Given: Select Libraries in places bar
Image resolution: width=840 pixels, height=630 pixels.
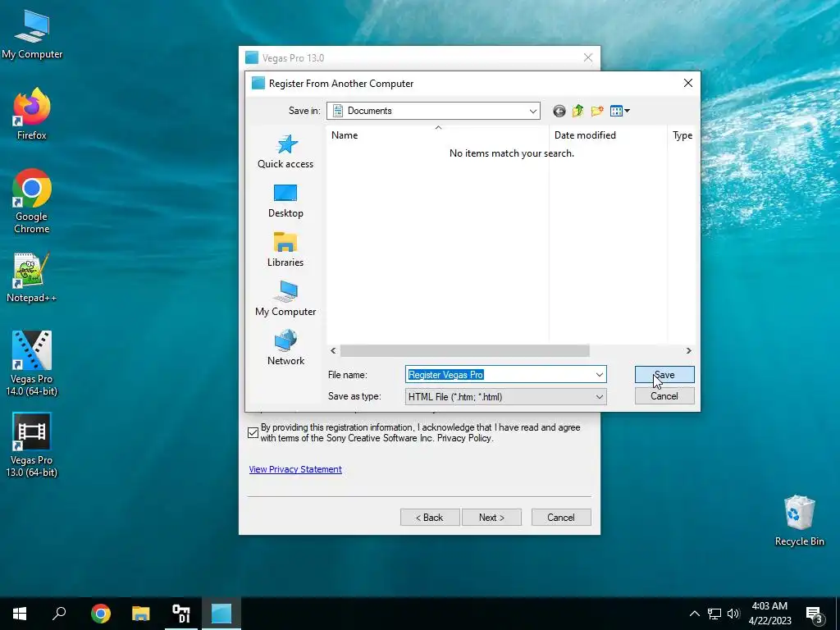Looking at the screenshot, I should 285,250.
